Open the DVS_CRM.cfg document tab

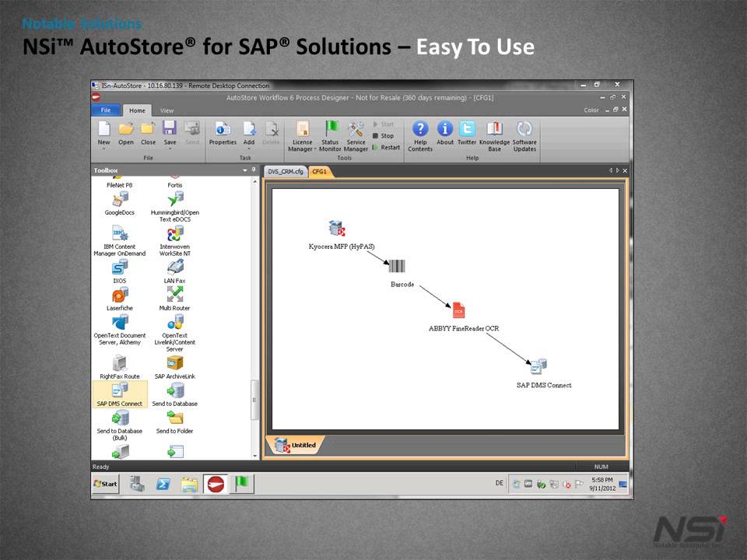point(286,171)
